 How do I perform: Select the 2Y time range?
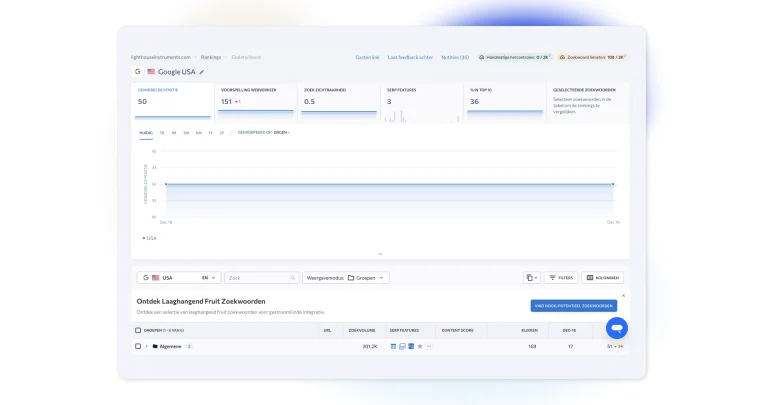point(222,133)
